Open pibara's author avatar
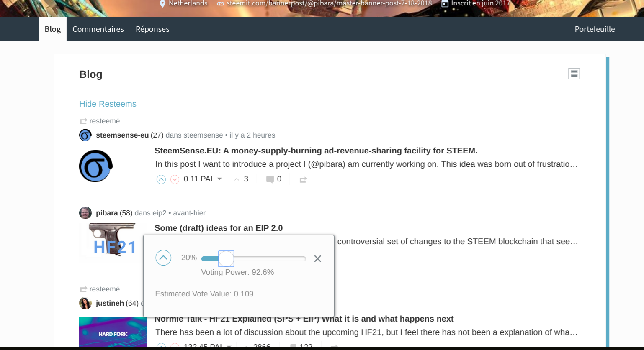The height and width of the screenshot is (350, 644). point(85,213)
